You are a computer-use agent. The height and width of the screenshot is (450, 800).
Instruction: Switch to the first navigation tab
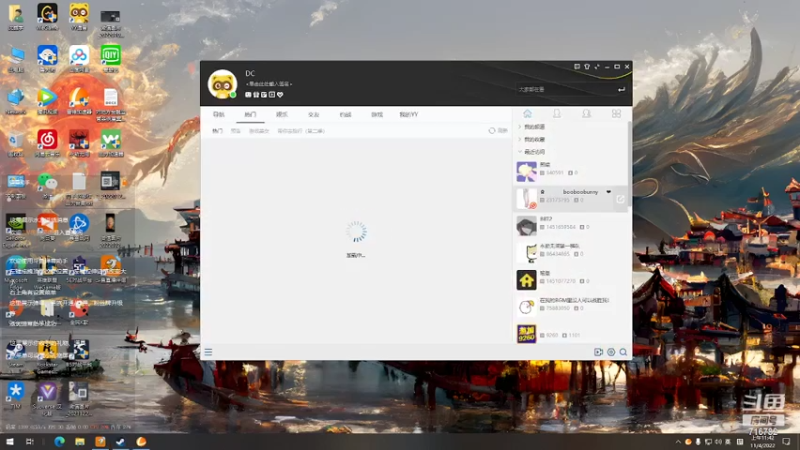[219, 115]
